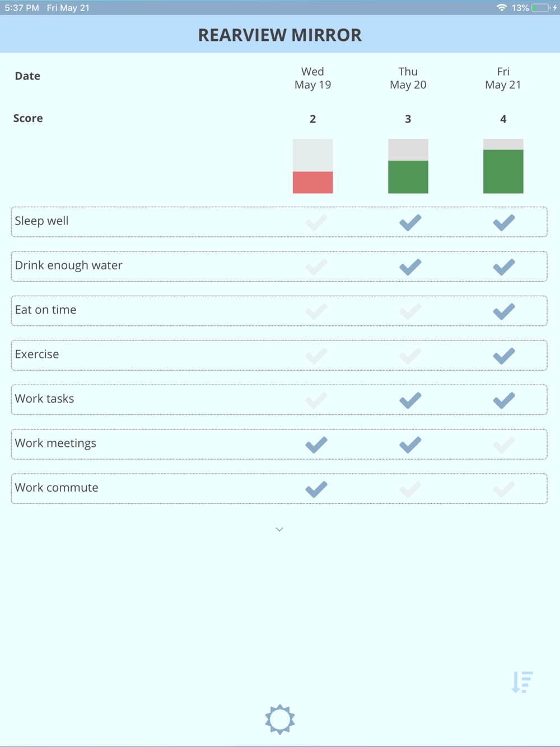Tap the Wi-Fi status icon
Viewport: 560px width, 747px height.
click(x=501, y=8)
